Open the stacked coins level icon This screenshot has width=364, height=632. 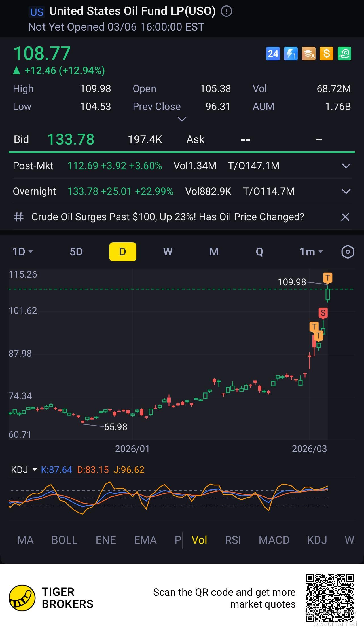[309, 54]
